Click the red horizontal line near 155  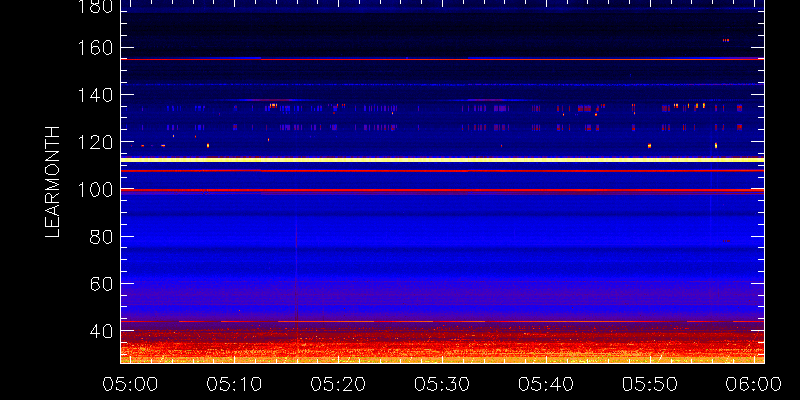(x=442, y=59)
